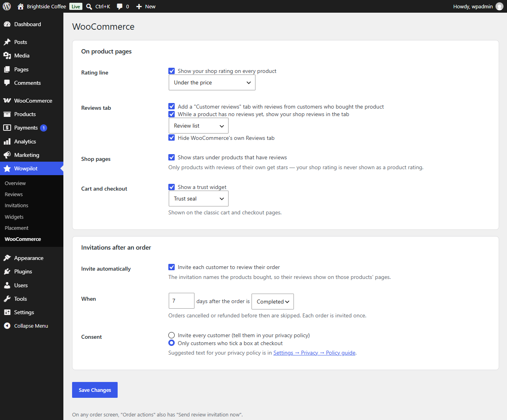507x420 pixels.
Task: Uncheck Show your shop rating on every product
Action: pos(172,71)
